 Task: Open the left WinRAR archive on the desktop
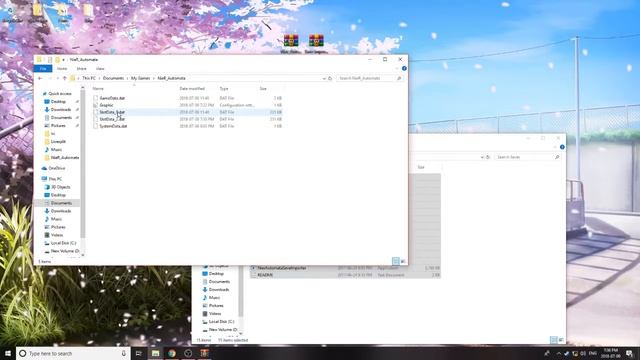tap(291, 43)
